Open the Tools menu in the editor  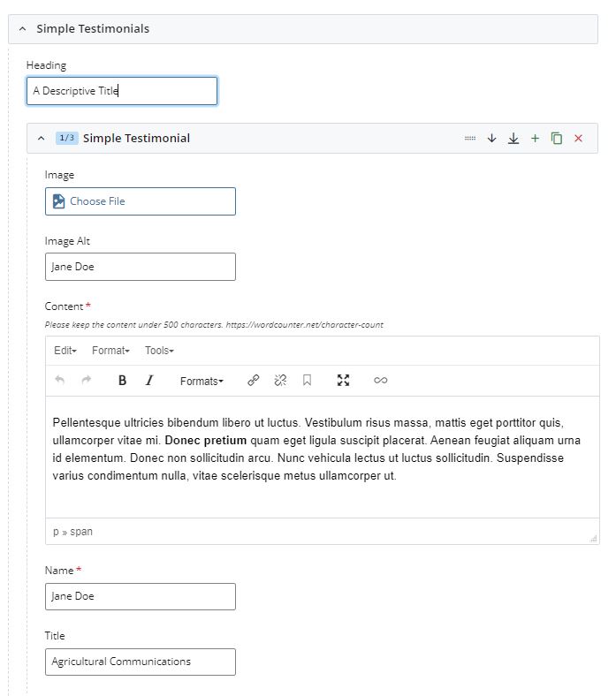point(159,351)
